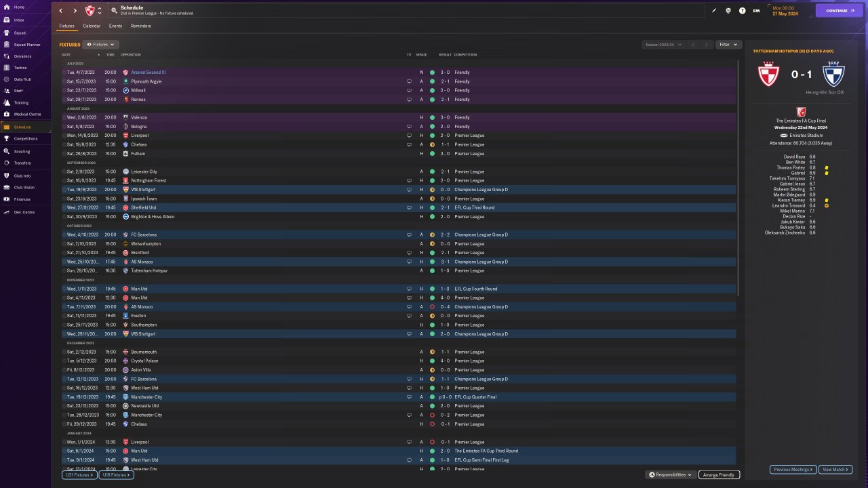868x488 pixels.
Task: Open the Inbox sidebar icon
Action: pos(6,20)
